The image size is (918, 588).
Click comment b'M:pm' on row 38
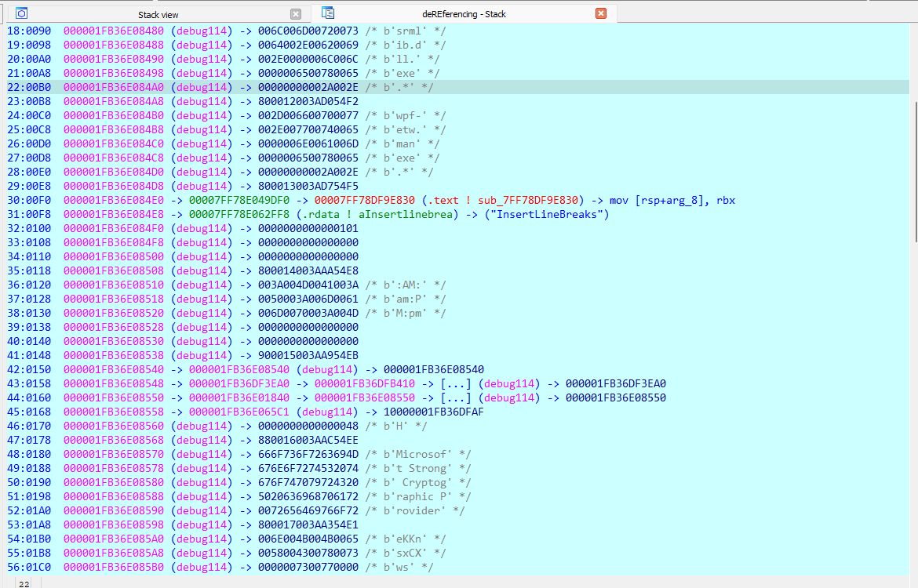point(405,313)
